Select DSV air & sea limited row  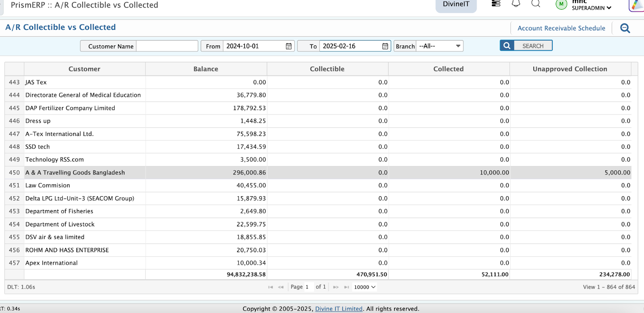(318, 237)
